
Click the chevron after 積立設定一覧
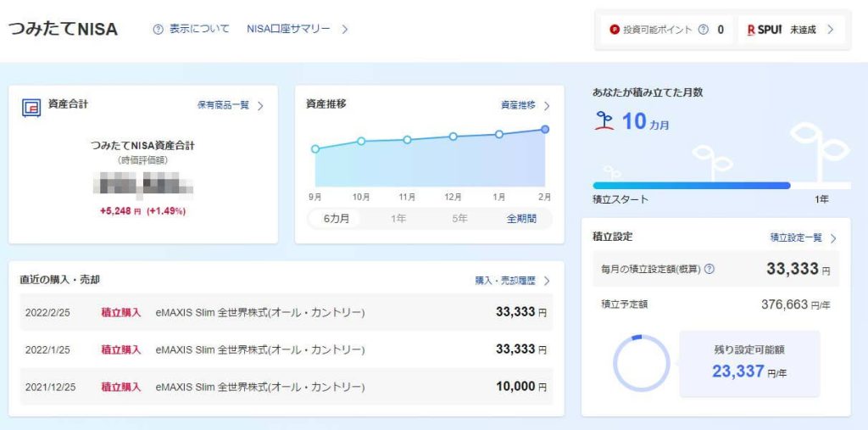(x=833, y=238)
